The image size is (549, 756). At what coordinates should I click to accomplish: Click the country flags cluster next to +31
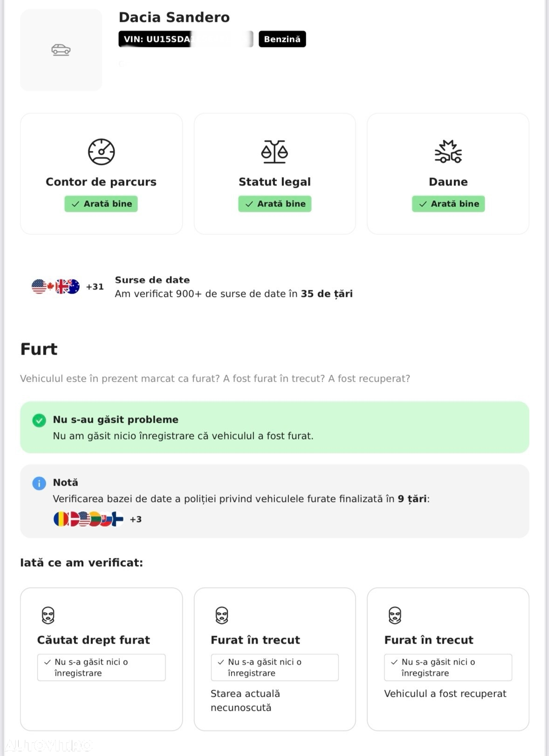click(x=55, y=286)
